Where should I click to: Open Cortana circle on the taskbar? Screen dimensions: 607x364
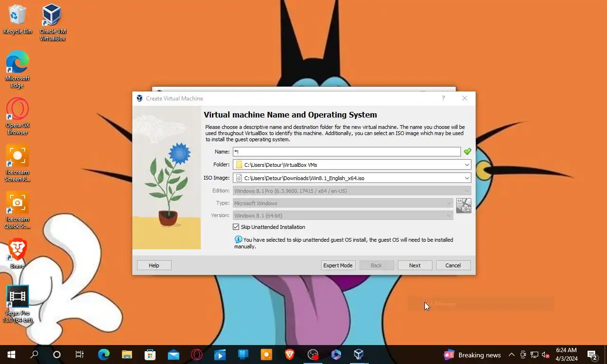pos(57,355)
